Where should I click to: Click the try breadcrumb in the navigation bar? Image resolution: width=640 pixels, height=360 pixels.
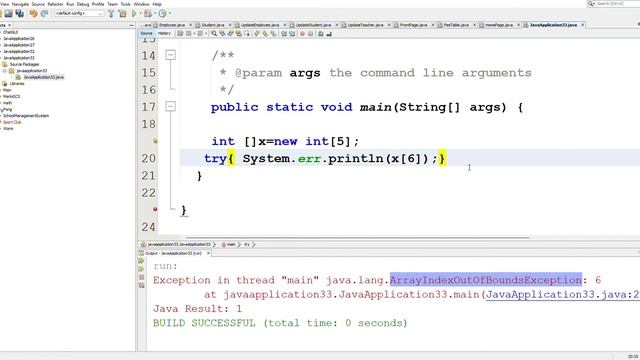pos(247,244)
